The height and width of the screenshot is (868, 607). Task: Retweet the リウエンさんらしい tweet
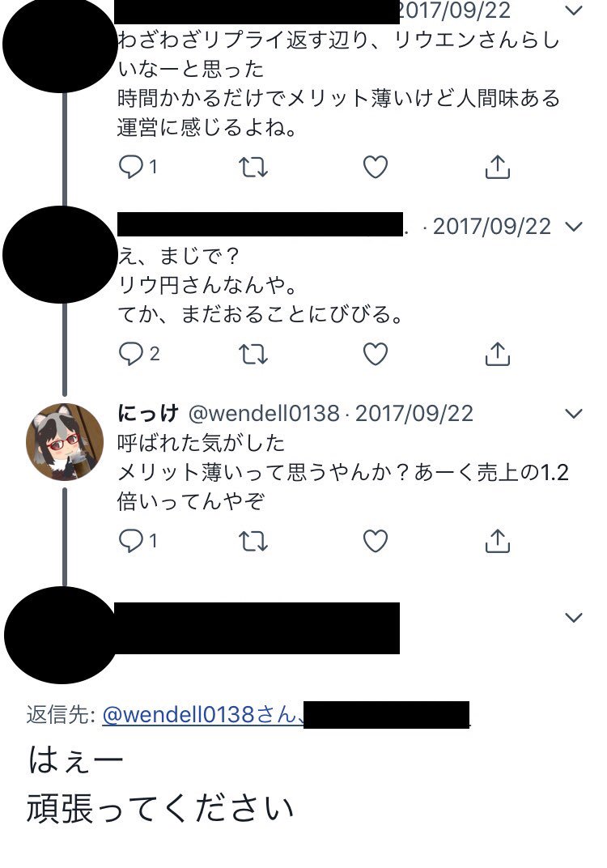(253, 167)
